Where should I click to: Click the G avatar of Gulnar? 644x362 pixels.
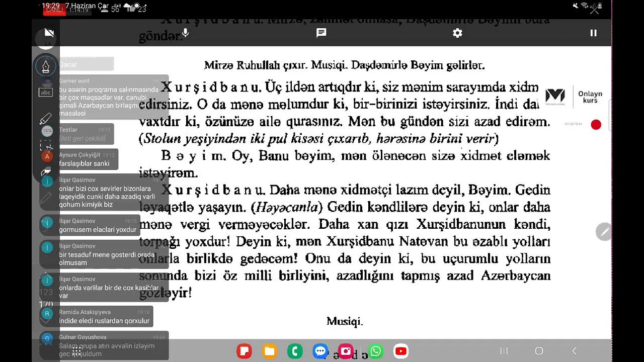coord(47,339)
